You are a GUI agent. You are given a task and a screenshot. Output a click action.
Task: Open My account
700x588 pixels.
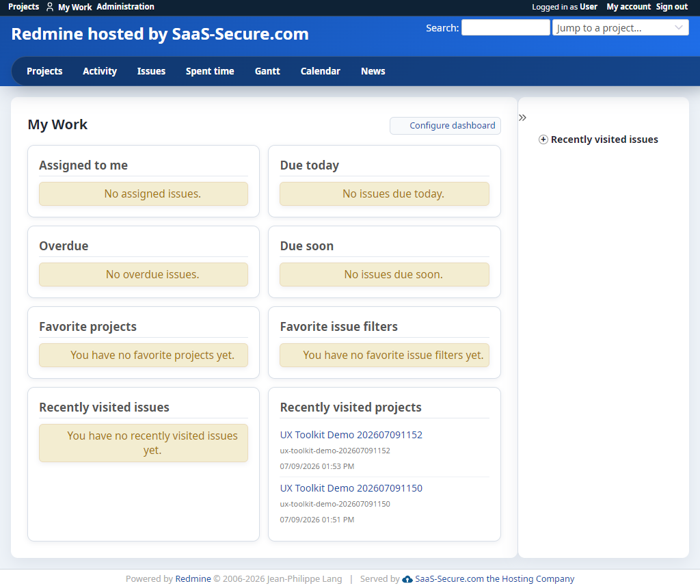coord(629,7)
